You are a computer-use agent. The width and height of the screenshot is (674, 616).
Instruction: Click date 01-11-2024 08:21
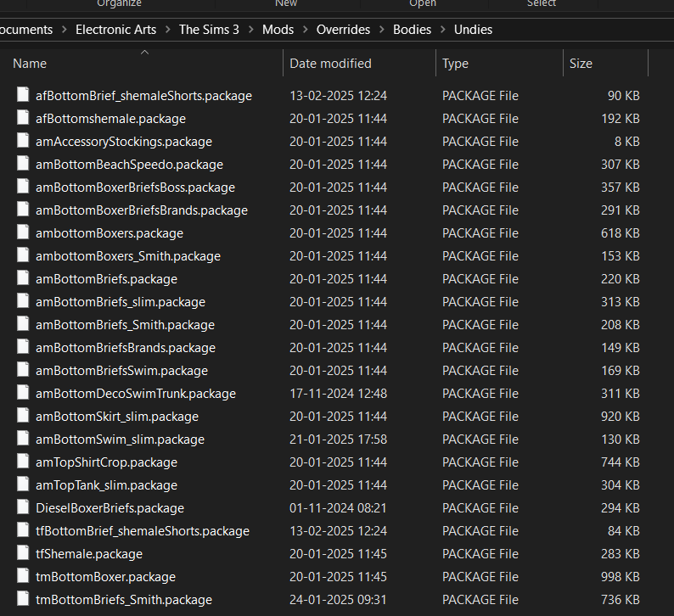[339, 508]
